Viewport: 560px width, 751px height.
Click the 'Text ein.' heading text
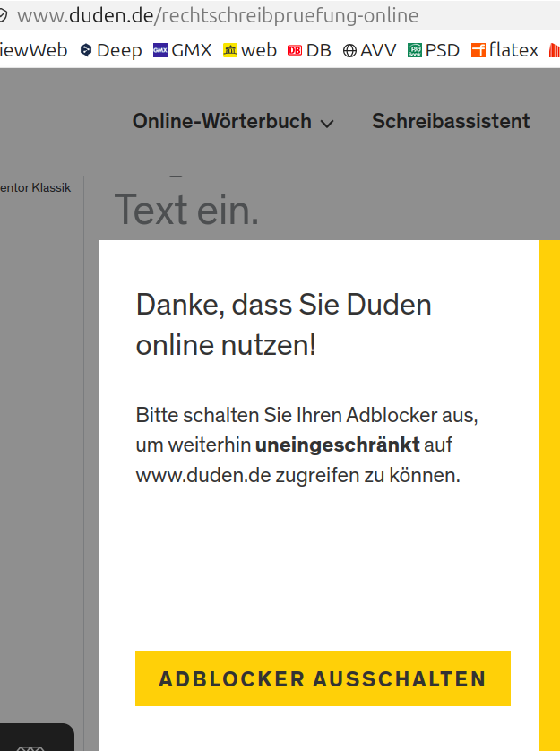click(x=186, y=210)
